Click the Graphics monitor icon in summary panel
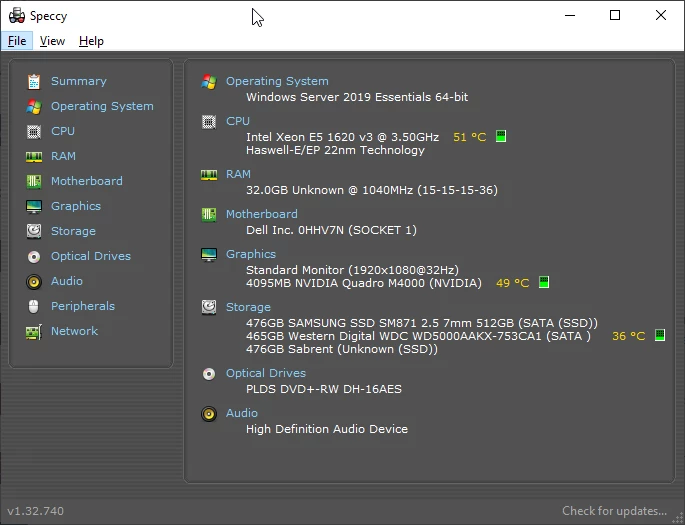 [x=209, y=254]
